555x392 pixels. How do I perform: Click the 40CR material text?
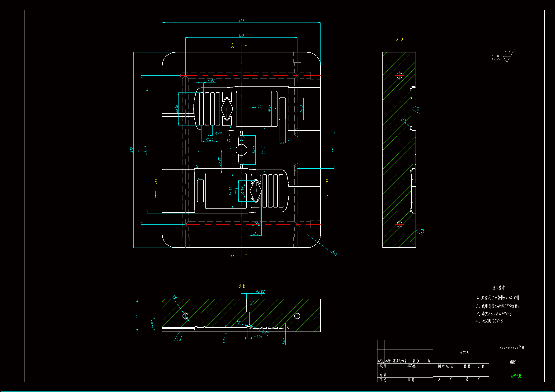click(x=464, y=352)
